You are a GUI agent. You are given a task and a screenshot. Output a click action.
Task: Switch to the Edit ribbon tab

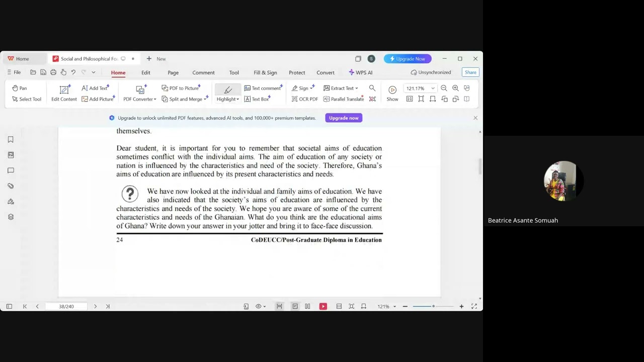[x=146, y=72]
